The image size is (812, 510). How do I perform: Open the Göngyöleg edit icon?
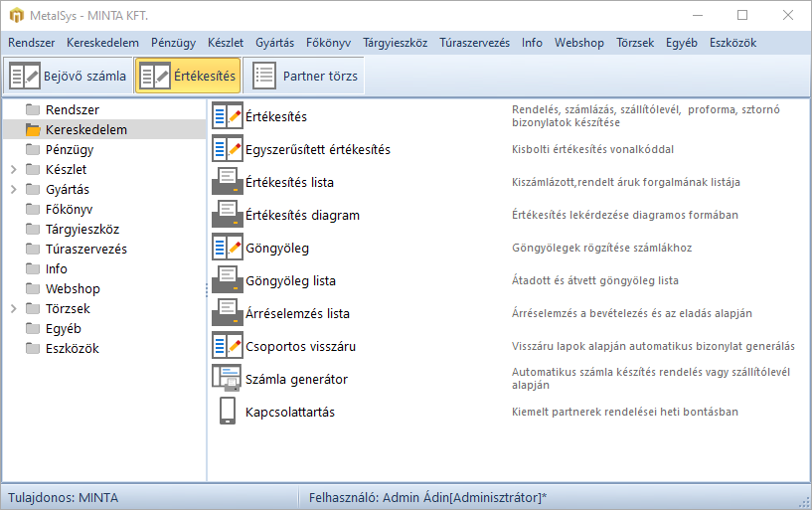coord(227,248)
